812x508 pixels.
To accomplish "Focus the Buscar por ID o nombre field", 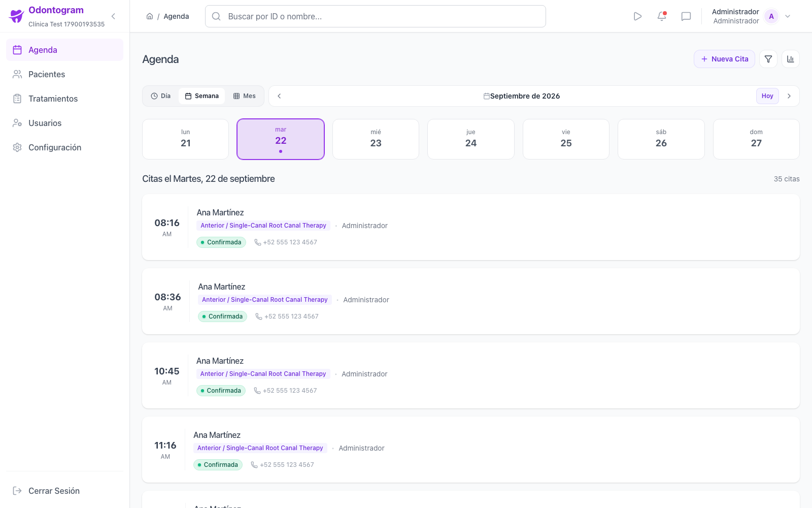I will pos(376,16).
